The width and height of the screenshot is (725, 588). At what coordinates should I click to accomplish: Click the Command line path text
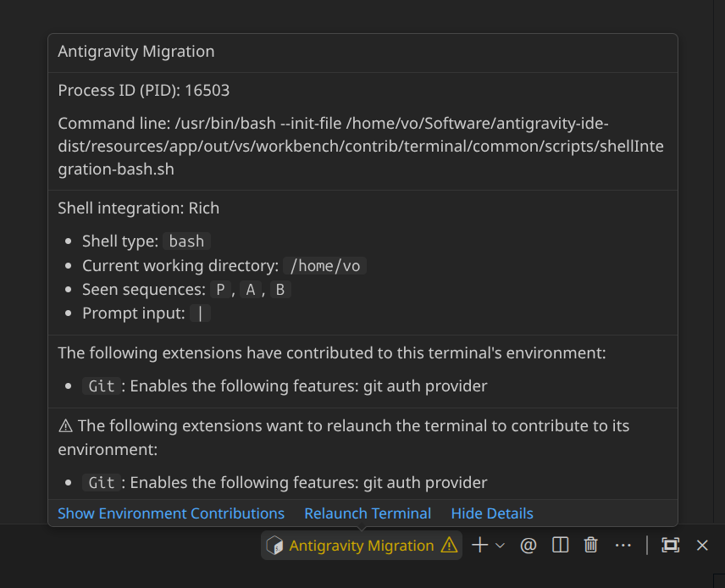pyautogui.click(x=361, y=147)
